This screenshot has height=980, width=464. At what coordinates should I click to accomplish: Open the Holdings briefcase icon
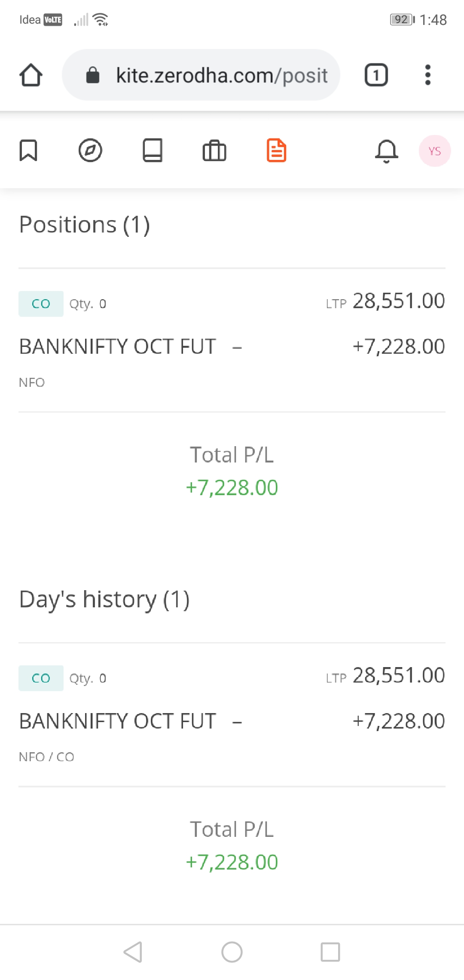coord(214,151)
